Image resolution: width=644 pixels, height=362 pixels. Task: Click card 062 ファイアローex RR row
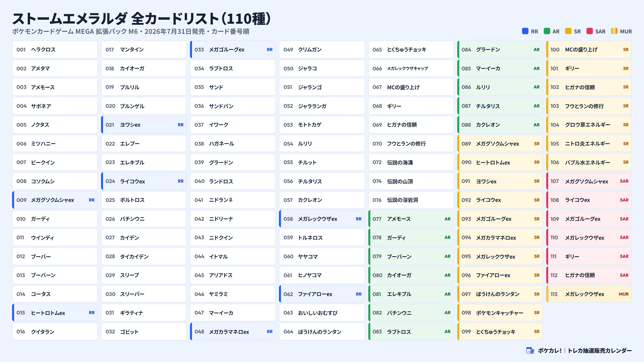(x=322, y=294)
